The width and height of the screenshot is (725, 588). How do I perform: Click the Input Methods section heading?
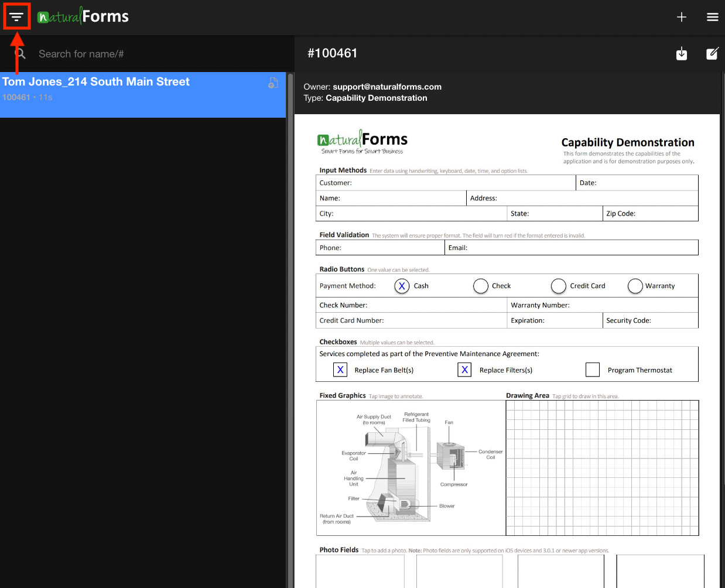point(343,170)
